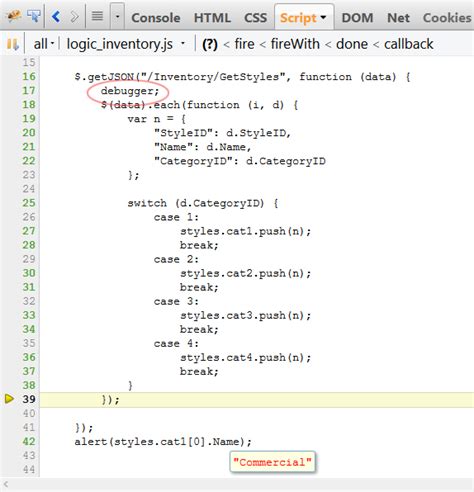The width and height of the screenshot is (474, 492).
Task: Switch to the Console tab
Action: [156, 18]
